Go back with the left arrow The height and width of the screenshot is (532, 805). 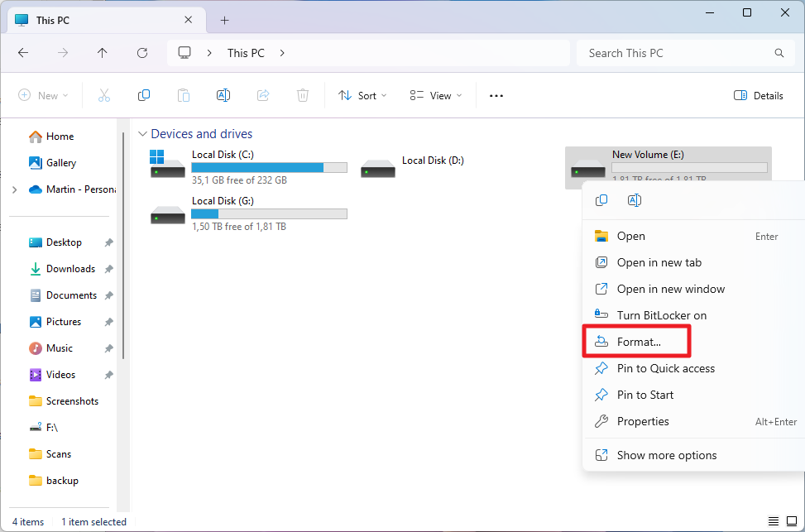23,53
